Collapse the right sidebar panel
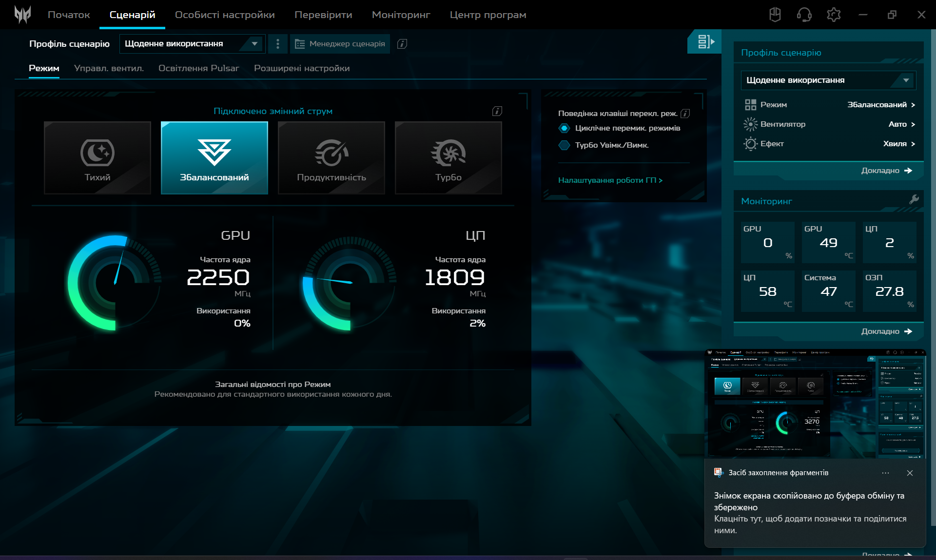Image resolution: width=936 pixels, height=560 pixels. pos(705,42)
